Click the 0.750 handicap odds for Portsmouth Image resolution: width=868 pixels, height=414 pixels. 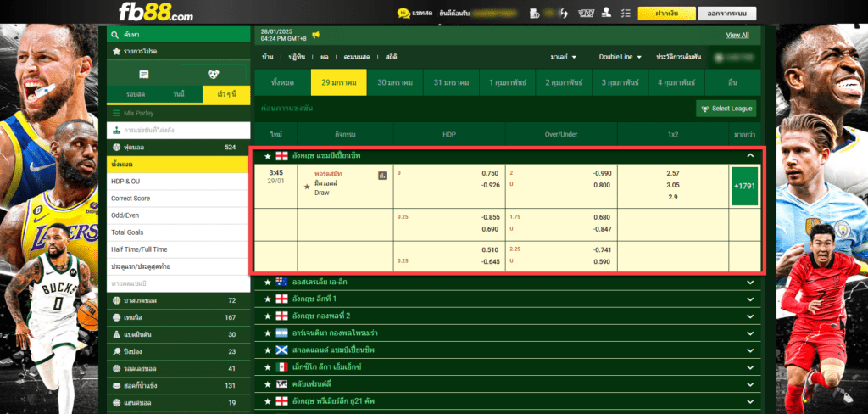coord(490,173)
